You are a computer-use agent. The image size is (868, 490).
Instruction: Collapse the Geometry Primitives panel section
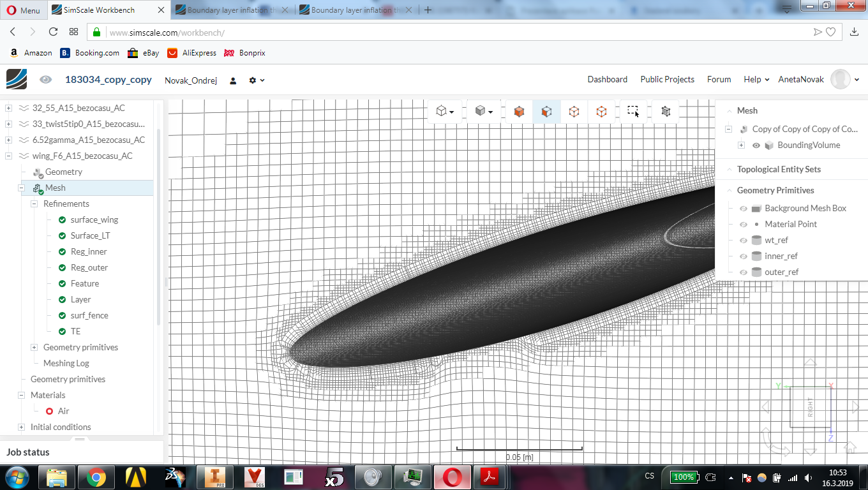[730, 190]
